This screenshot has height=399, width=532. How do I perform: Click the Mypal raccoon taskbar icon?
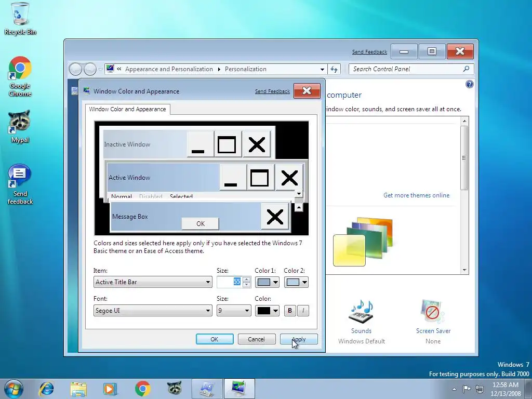175,389
